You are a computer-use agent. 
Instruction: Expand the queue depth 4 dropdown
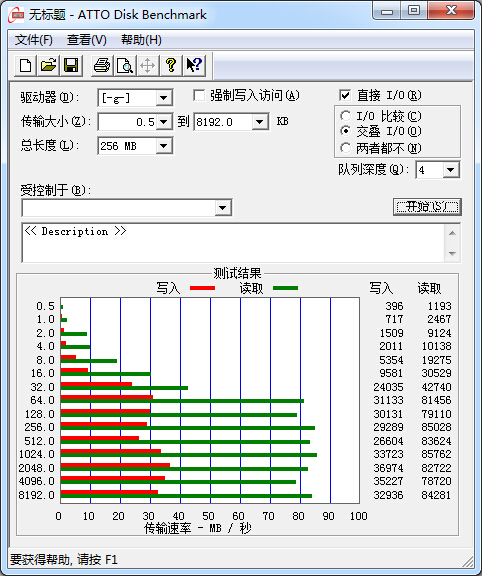pyautogui.click(x=450, y=170)
